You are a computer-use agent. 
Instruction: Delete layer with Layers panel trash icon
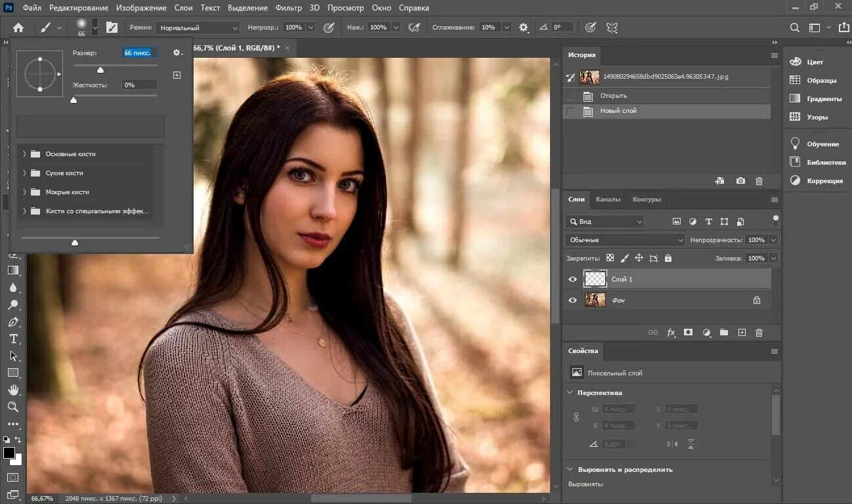point(759,333)
